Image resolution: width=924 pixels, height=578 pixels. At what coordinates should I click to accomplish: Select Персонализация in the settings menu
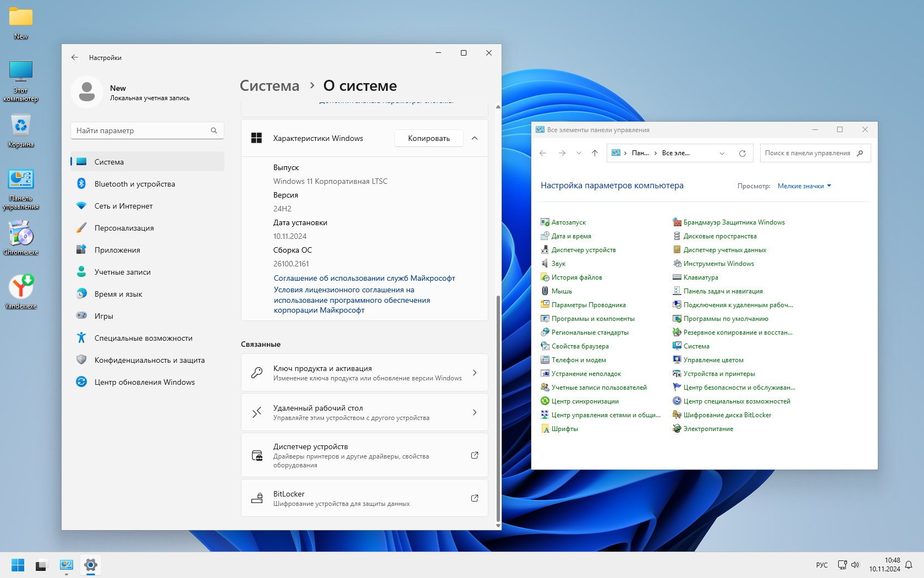click(x=124, y=228)
